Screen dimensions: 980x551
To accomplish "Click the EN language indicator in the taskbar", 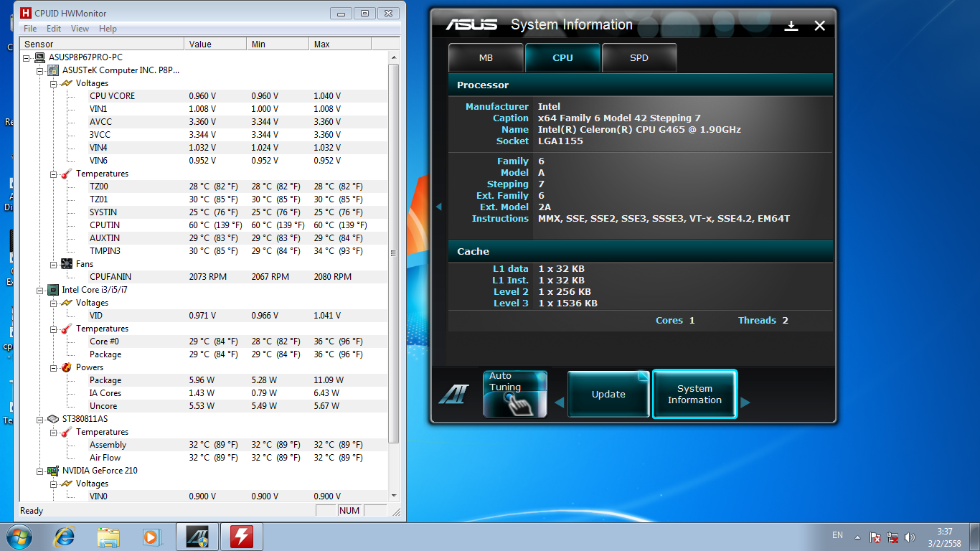I will (837, 535).
